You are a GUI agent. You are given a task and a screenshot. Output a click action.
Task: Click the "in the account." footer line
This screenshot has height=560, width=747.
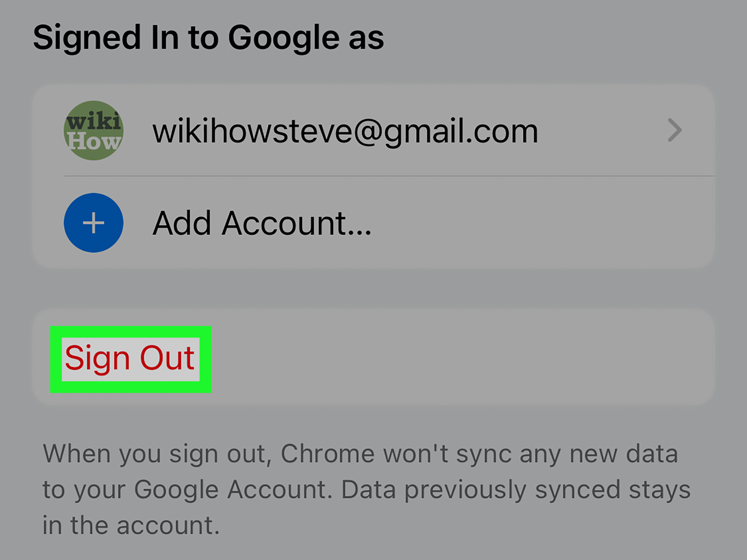click(x=131, y=525)
